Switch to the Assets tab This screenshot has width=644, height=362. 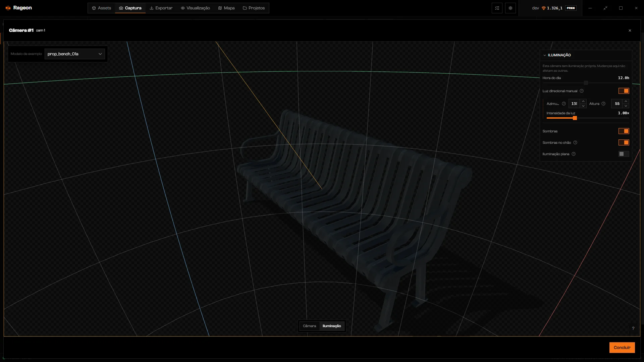(x=102, y=8)
